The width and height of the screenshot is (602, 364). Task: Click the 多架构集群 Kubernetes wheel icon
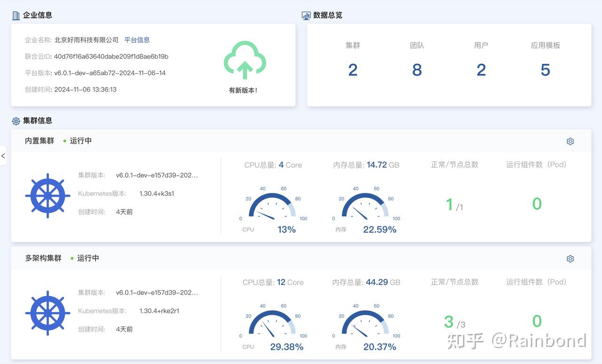tap(48, 312)
